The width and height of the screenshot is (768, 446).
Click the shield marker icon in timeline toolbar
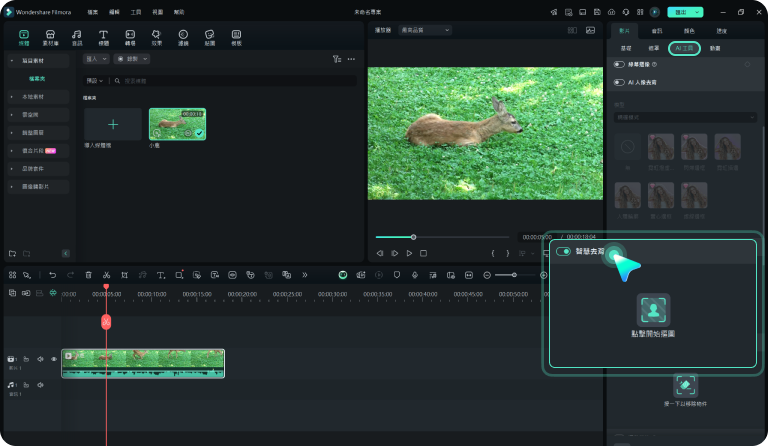pyautogui.click(x=397, y=275)
